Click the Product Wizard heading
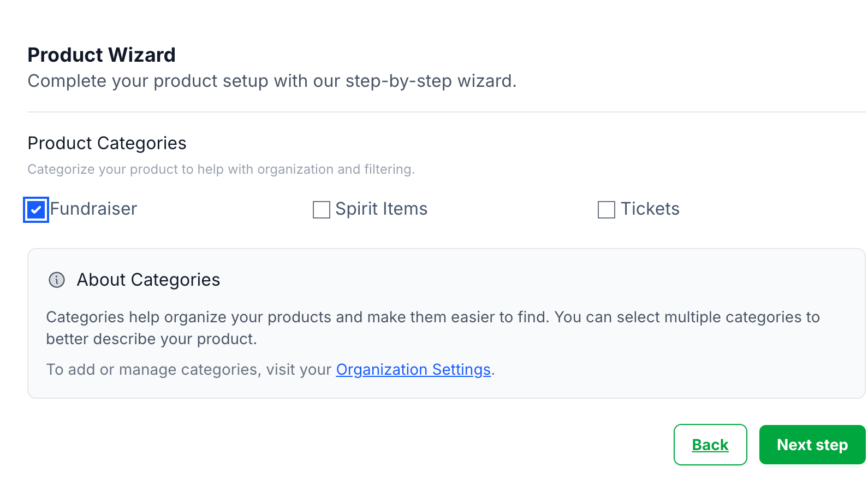This screenshot has height=484, width=868. pyautogui.click(x=102, y=55)
